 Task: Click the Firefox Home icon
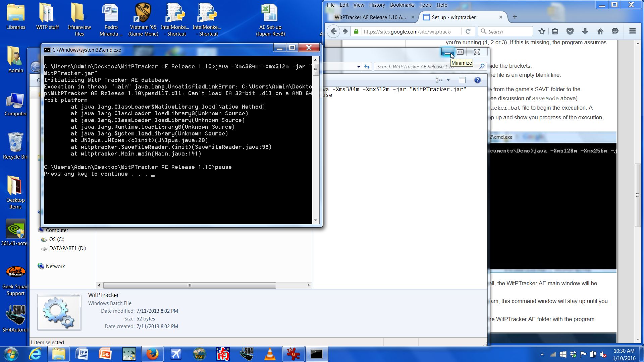600,31
